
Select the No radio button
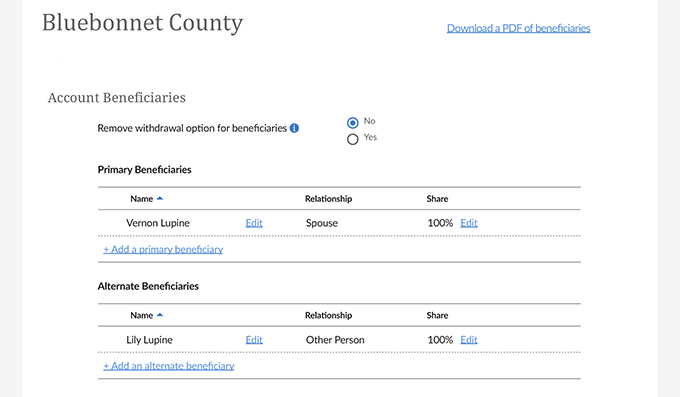coord(353,123)
